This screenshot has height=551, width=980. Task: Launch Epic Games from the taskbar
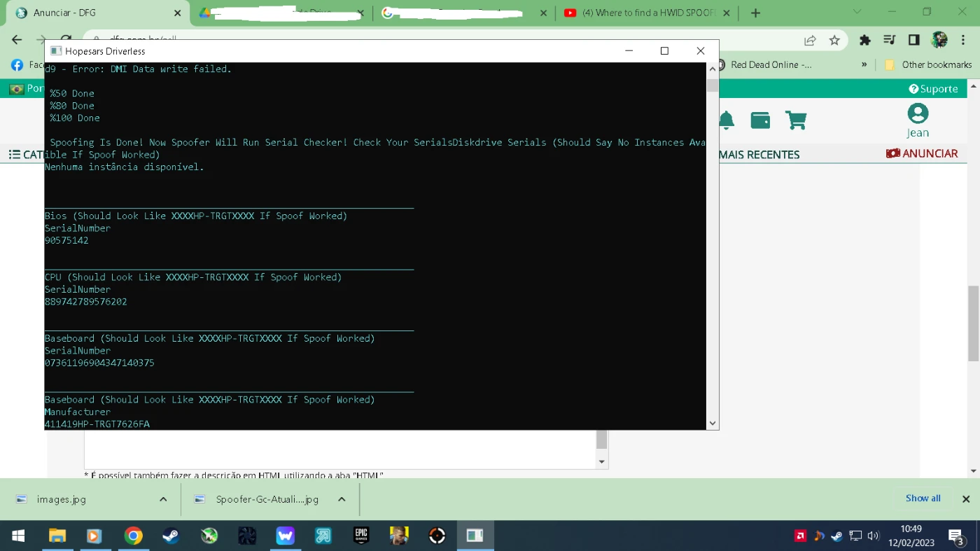360,536
